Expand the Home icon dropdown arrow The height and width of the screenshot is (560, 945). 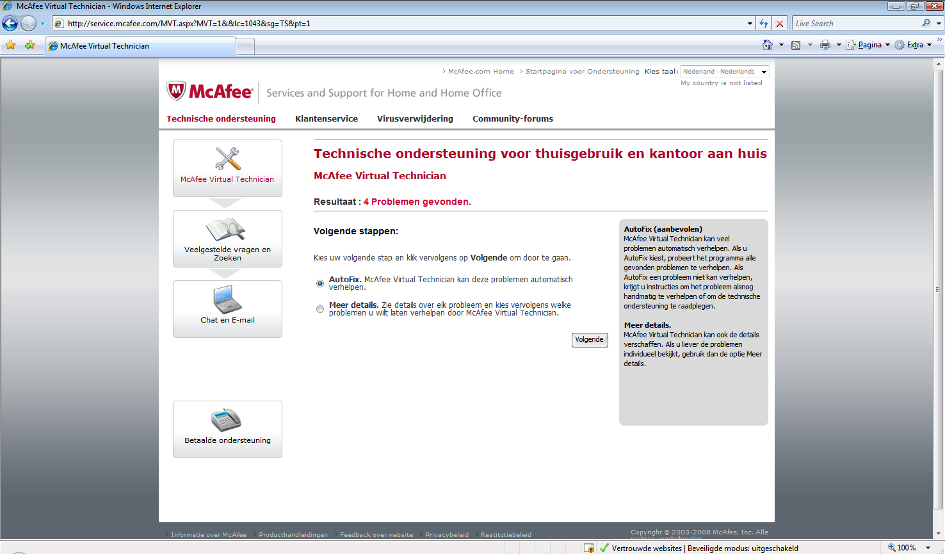pyautogui.click(x=781, y=45)
